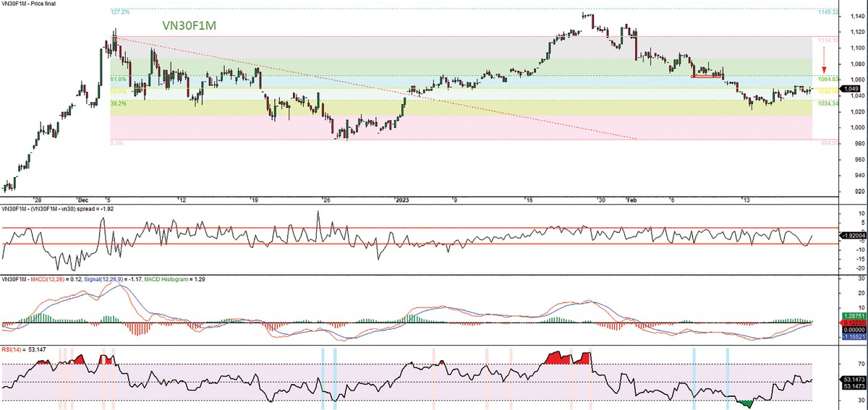This screenshot has width=868, height=410.
Task: Click the 2023 date axis marker
Action: coord(402,200)
